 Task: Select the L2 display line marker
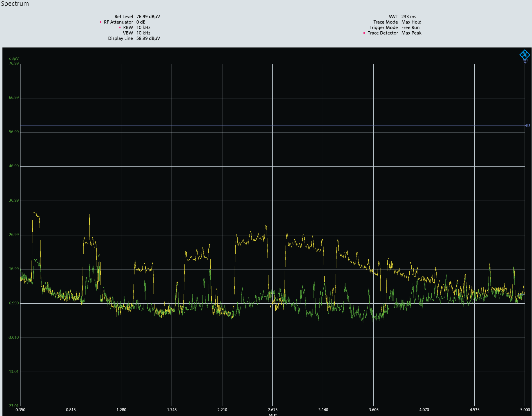coord(528,125)
